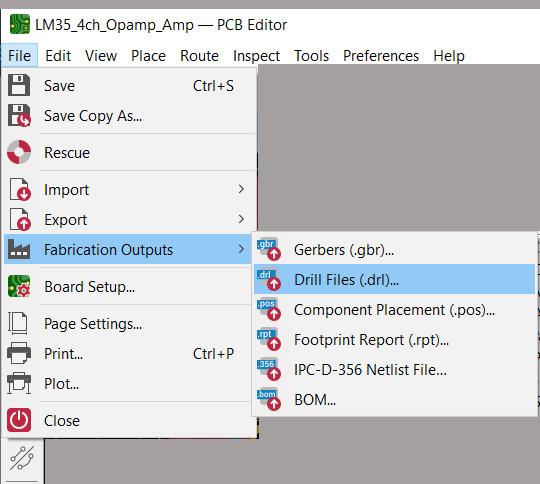Click the red Close power icon

(x=19, y=420)
